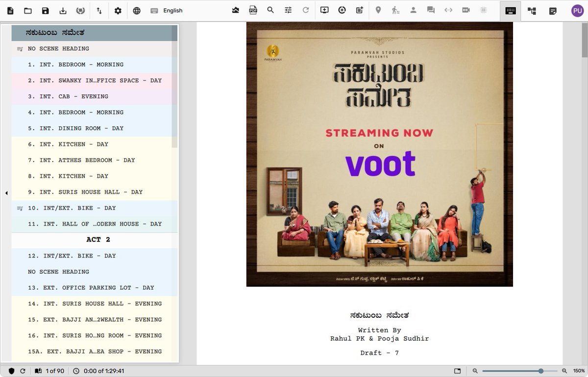Export to PDF using the PDF icon

tap(253, 10)
